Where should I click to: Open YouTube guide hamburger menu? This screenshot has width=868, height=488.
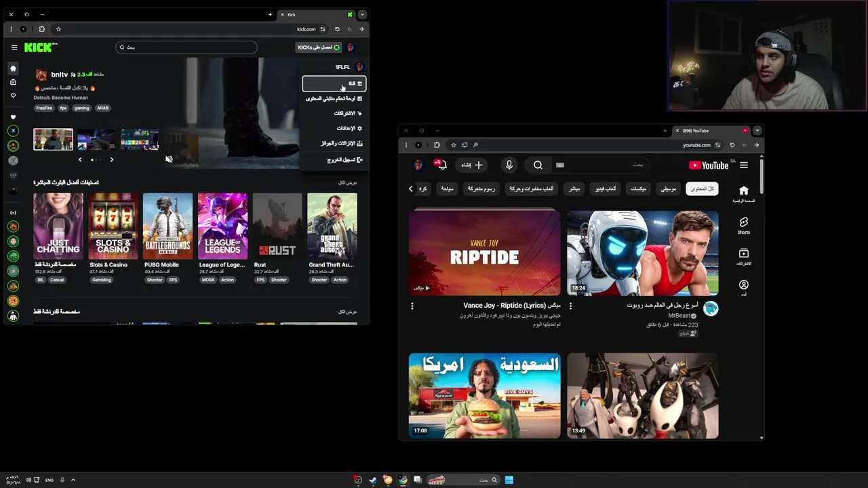click(x=744, y=165)
